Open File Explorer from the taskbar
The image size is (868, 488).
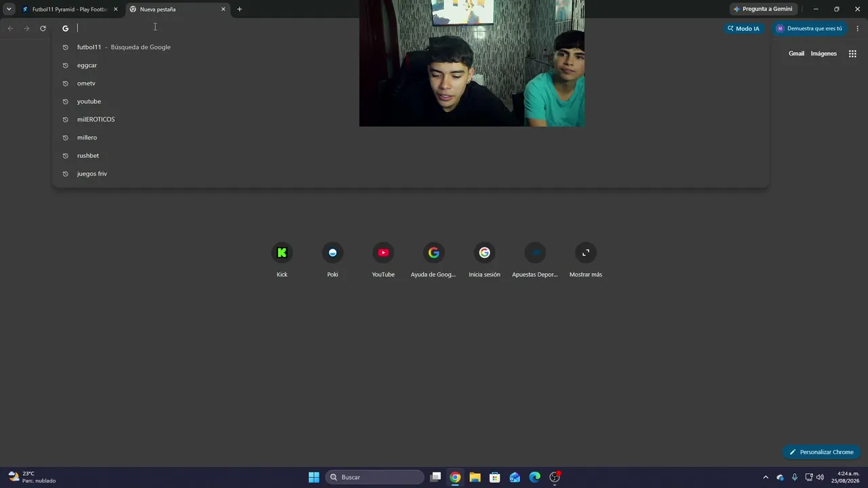tap(475, 477)
